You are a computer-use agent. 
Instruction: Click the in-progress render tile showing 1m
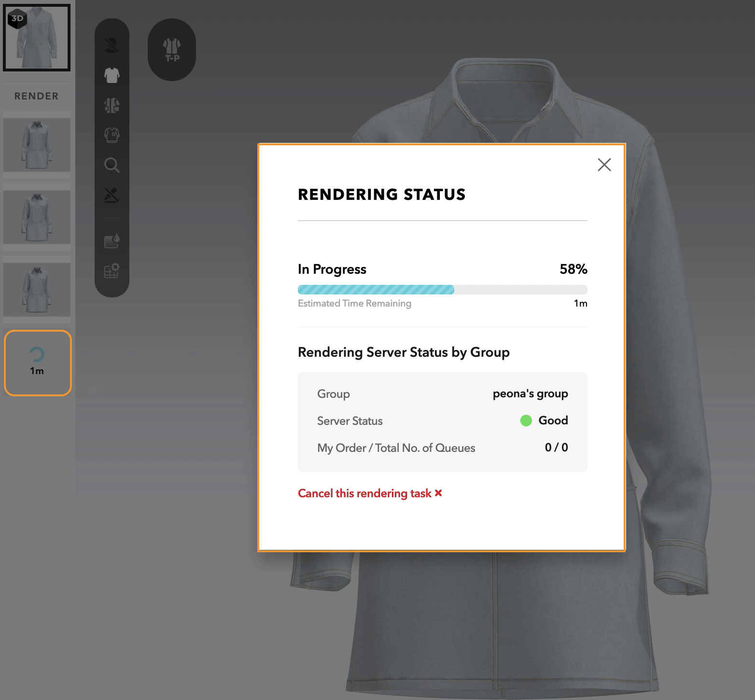[38, 363]
